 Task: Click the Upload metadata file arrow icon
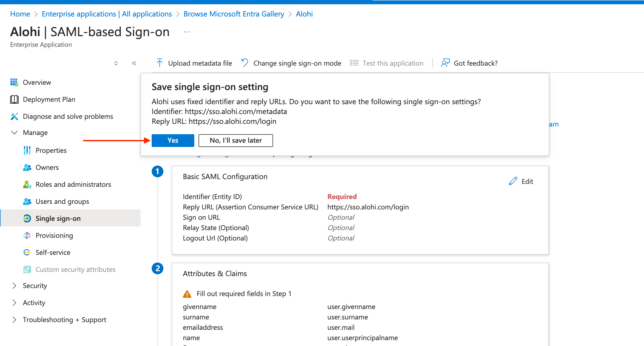pos(160,63)
